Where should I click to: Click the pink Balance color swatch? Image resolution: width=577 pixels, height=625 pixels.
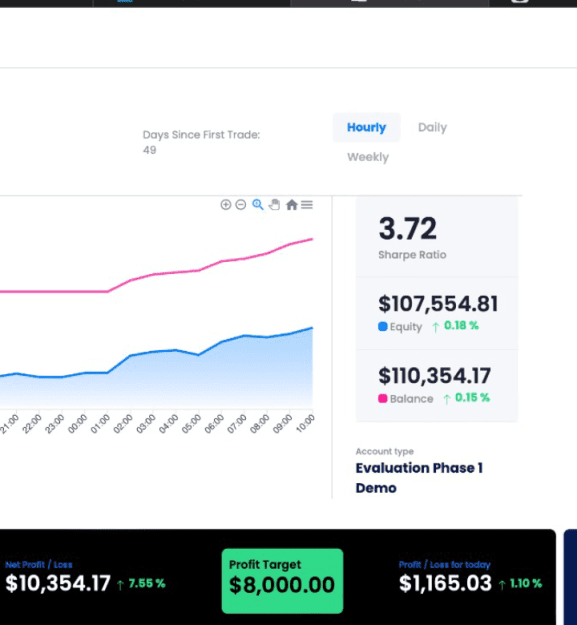coord(383,398)
